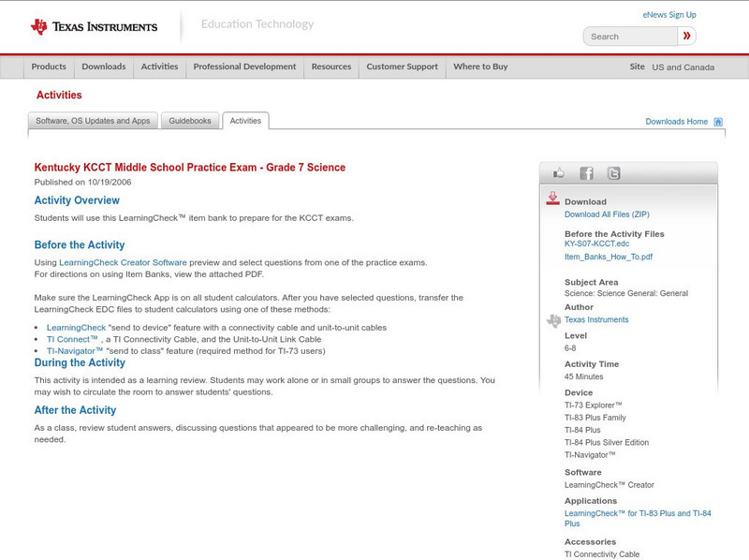Click the red download arrow icon
Screen dimensions: 749x560
[x=554, y=199]
